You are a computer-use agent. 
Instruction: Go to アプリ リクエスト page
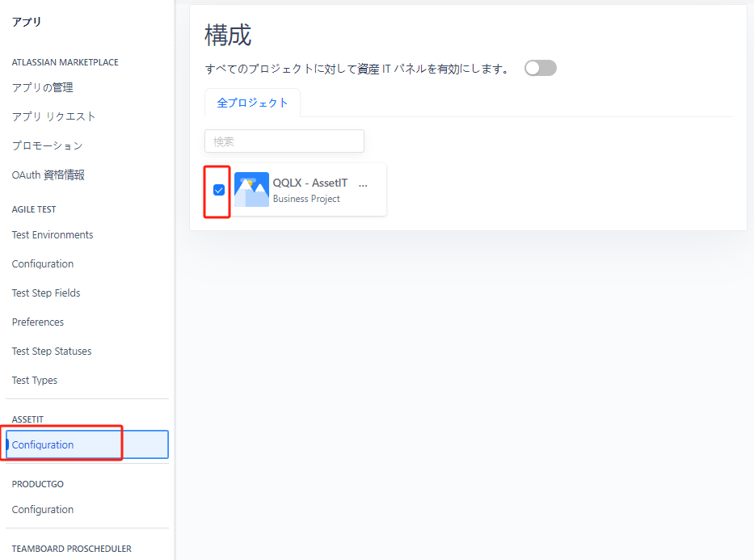53,116
